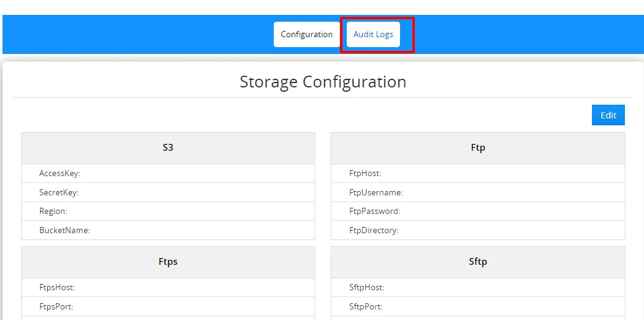Click the FtpDirectory field row
The image size is (644, 320).
click(x=477, y=231)
